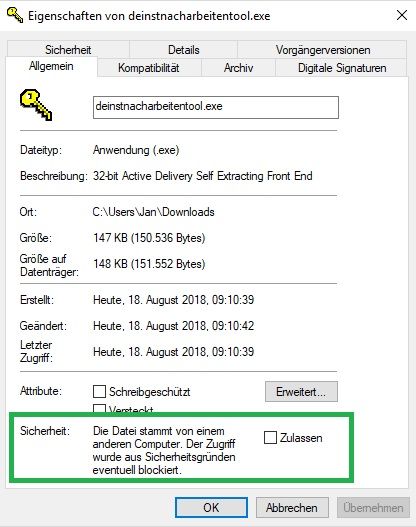Open the Archiv tab
This screenshot has width=416, height=527.
pyautogui.click(x=238, y=68)
